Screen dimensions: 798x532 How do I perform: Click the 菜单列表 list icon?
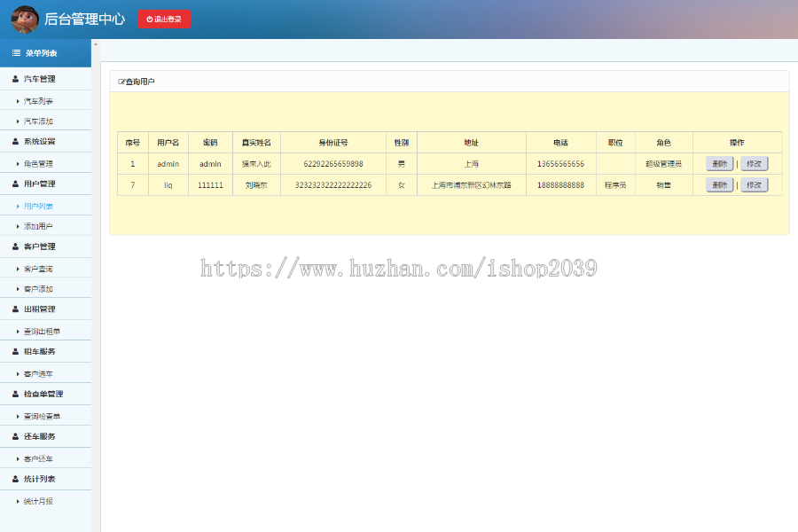coord(16,53)
